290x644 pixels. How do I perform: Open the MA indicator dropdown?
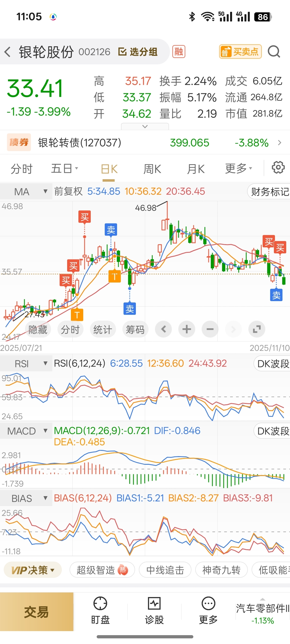[x=26, y=192]
